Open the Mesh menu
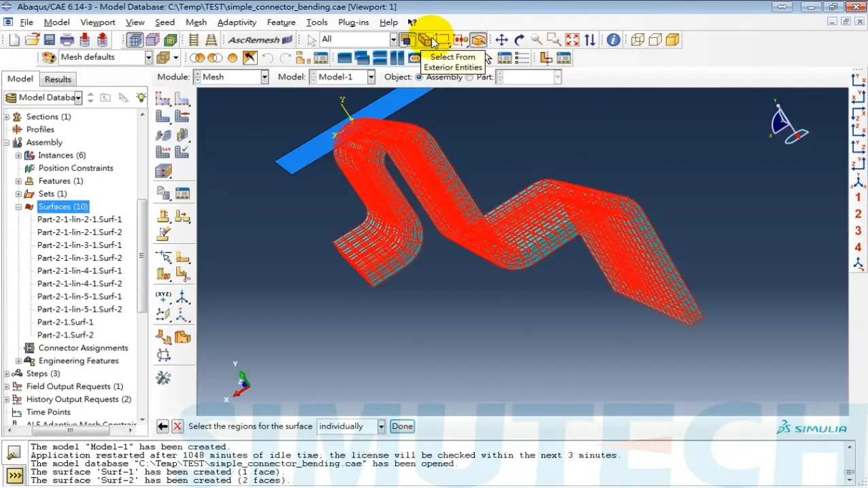The height and width of the screenshot is (488, 868). [196, 22]
